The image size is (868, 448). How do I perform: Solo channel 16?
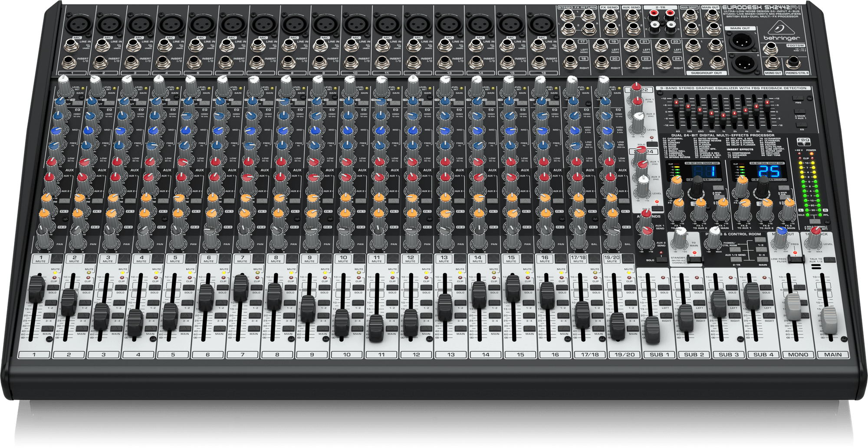(x=562, y=287)
